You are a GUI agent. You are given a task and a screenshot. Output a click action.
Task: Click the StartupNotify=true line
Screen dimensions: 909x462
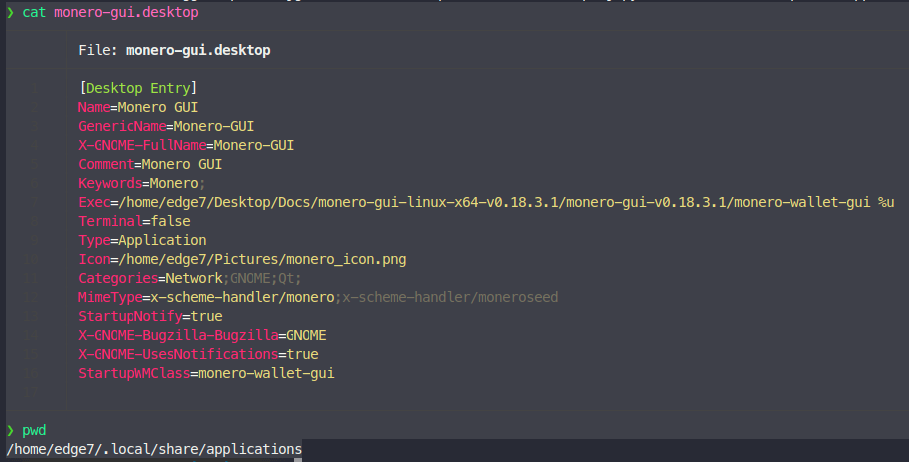(150, 316)
